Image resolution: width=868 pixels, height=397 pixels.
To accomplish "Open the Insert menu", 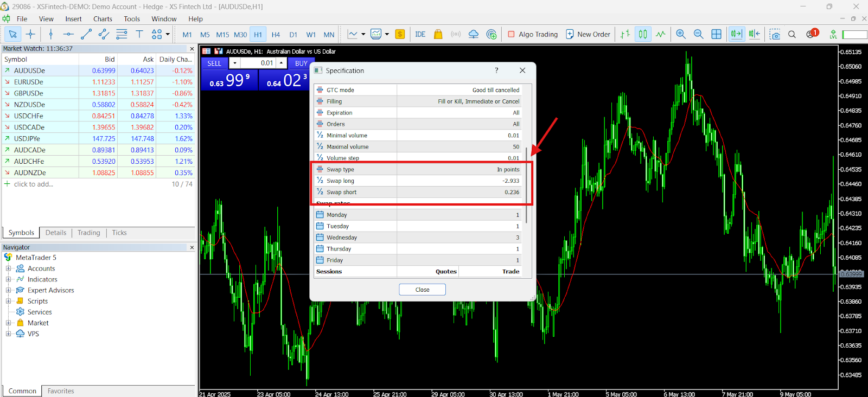I will [x=73, y=18].
